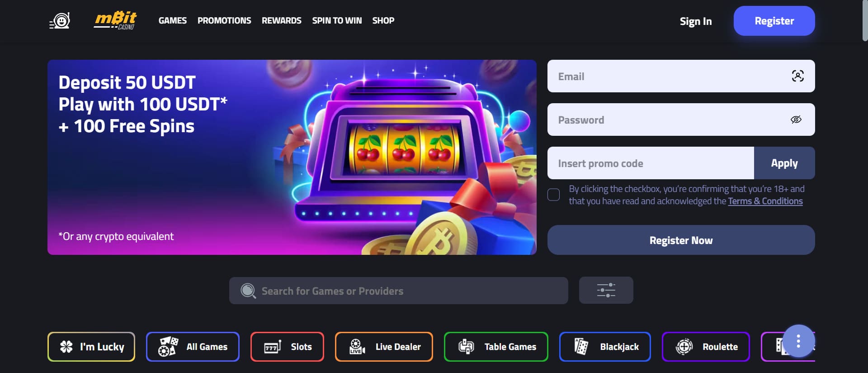Click the Sign In link
The height and width of the screenshot is (373, 868).
point(696,21)
